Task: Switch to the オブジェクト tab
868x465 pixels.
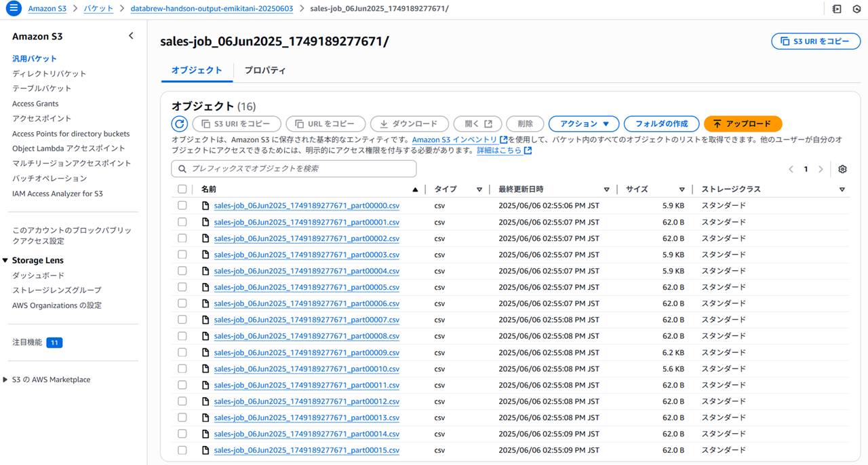Action: 197,70
